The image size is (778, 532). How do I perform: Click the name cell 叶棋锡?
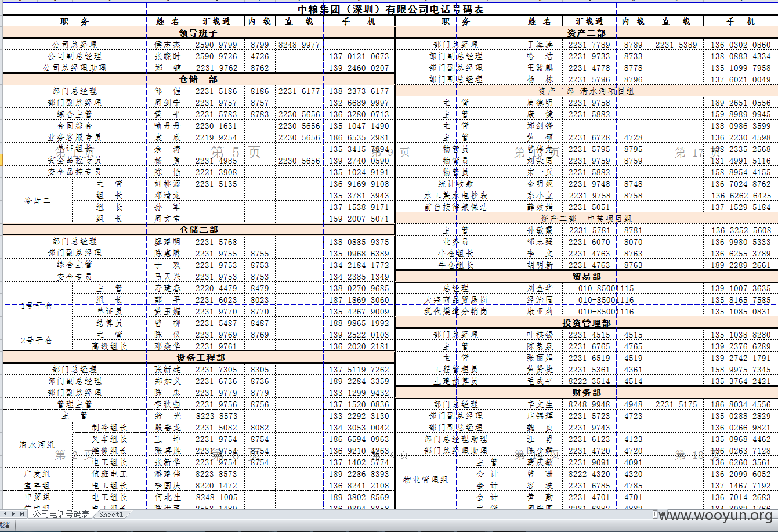point(540,335)
